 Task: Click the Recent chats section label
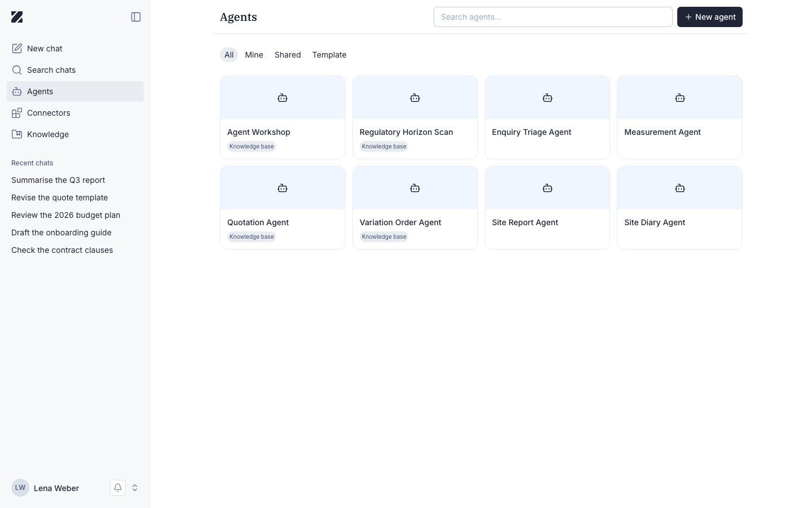pos(32,163)
